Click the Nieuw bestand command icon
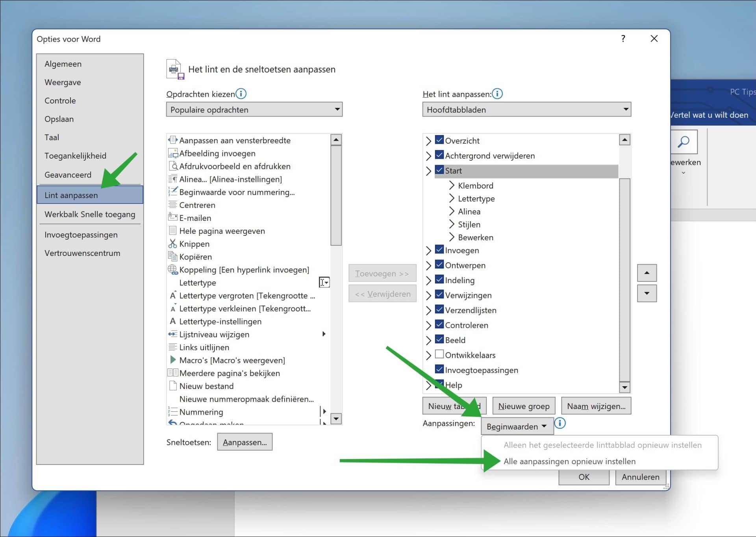 coord(173,386)
